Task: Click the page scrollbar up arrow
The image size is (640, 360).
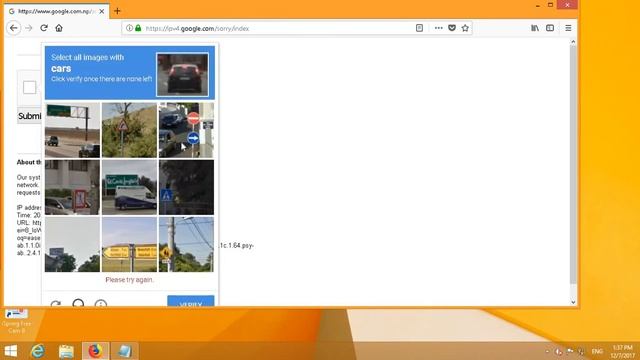Action: (x=573, y=42)
